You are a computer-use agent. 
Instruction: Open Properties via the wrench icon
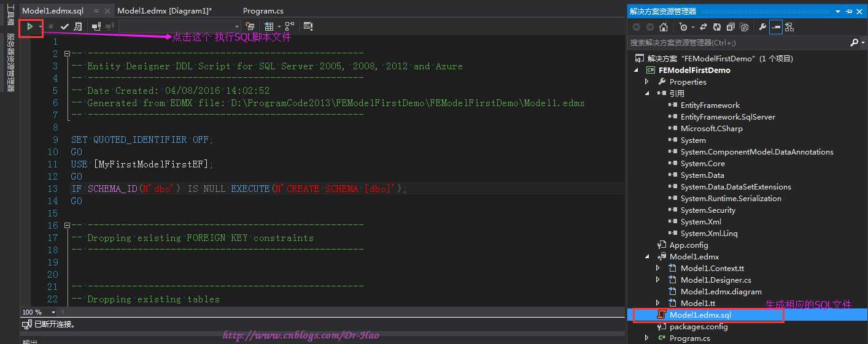coord(762,27)
